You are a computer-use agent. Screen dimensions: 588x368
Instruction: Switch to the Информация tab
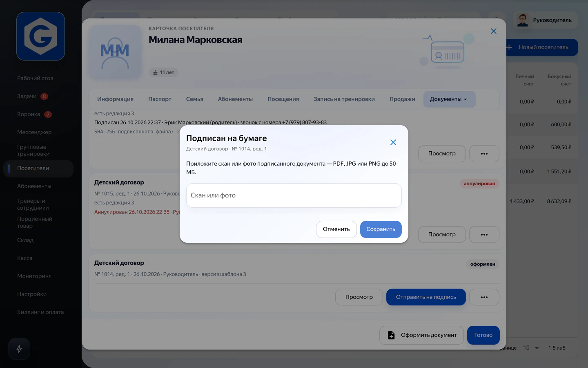point(115,99)
